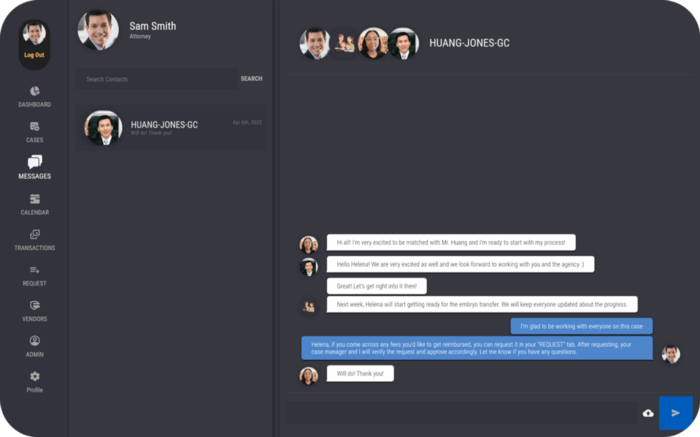The image size is (700, 437).
Task: Open the Vendors sidebar icon
Action: [34, 305]
